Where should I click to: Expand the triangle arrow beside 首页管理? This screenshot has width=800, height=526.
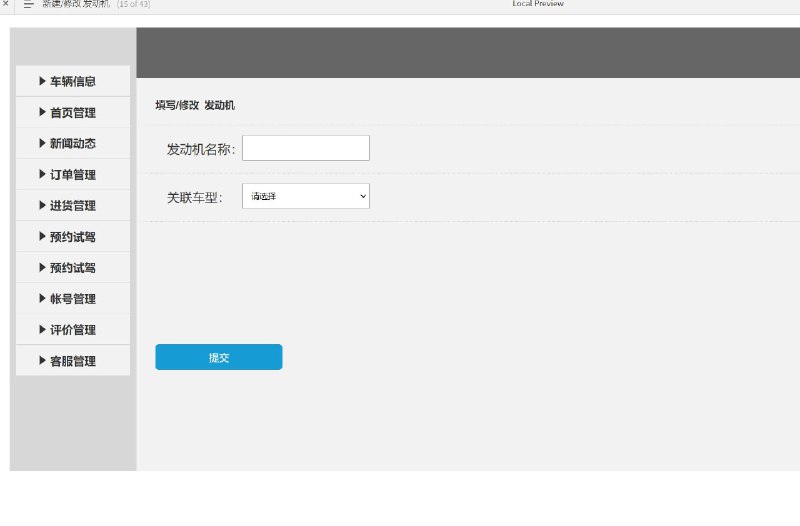point(42,112)
